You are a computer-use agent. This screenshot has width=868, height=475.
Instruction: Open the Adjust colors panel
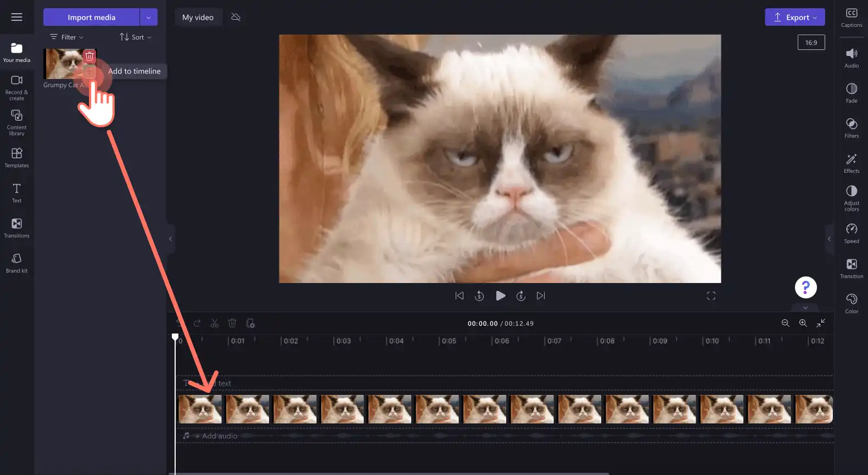(x=852, y=198)
